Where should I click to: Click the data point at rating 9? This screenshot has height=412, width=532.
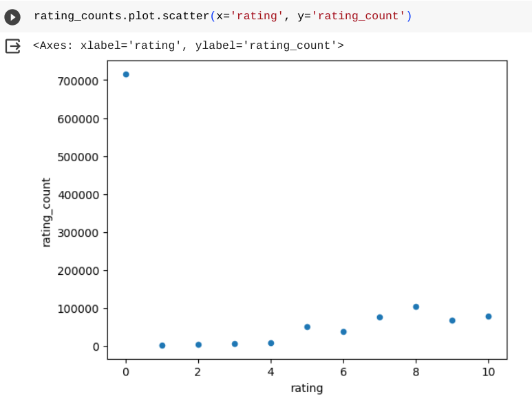452,320
